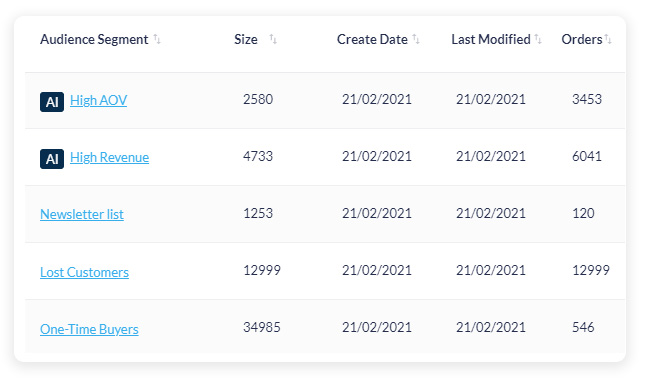Click High Revenue create date cell

click(x=377, y=157)
